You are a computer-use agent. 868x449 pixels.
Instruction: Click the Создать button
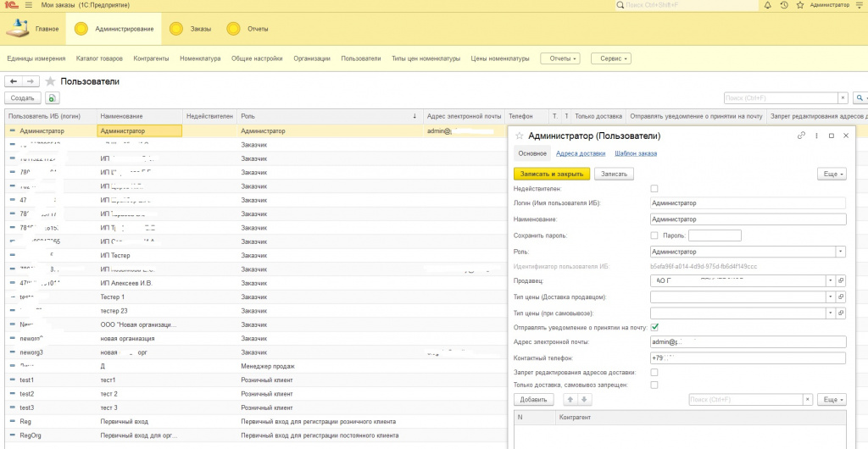click(x=22, y=98)
